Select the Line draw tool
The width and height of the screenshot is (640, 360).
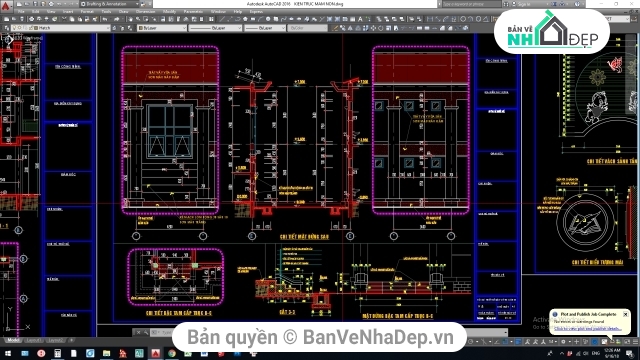pyautogui.click(x=222, y=19)
